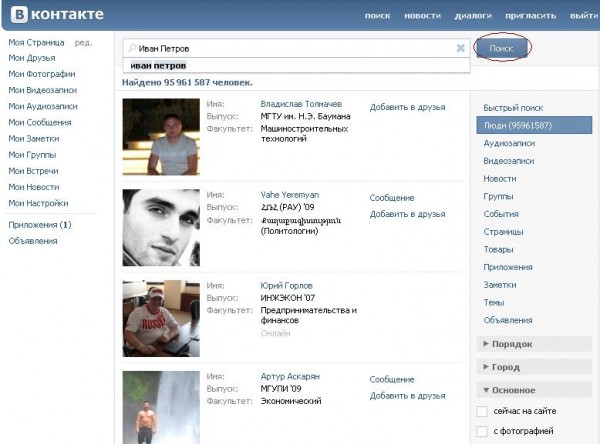Open Мои Новости in sidebar
Screen dimensions: 600x444
[34, 187]
